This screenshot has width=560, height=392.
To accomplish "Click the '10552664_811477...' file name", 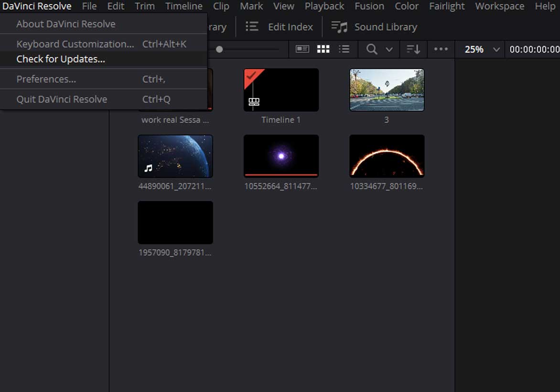I will (x=280, y=186).
